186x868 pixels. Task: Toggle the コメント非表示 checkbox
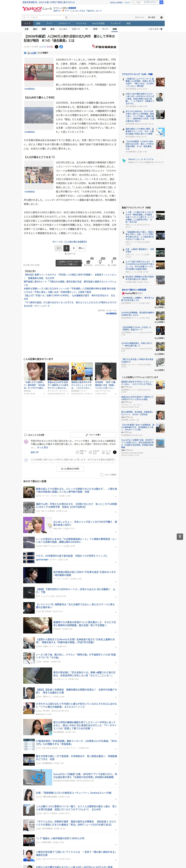[x=102, y=475]
